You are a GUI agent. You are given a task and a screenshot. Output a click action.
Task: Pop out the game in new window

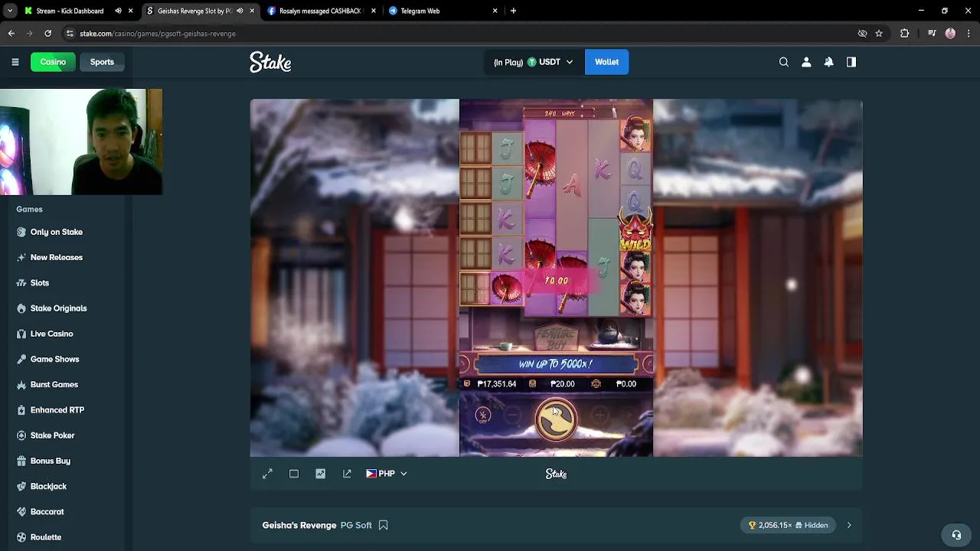point(347,474)
